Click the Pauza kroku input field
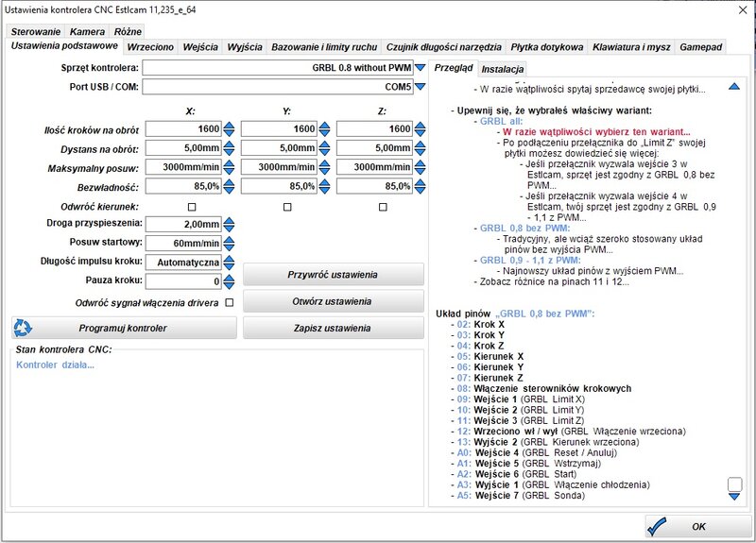 pyautogui.click(x=183, y=281)
